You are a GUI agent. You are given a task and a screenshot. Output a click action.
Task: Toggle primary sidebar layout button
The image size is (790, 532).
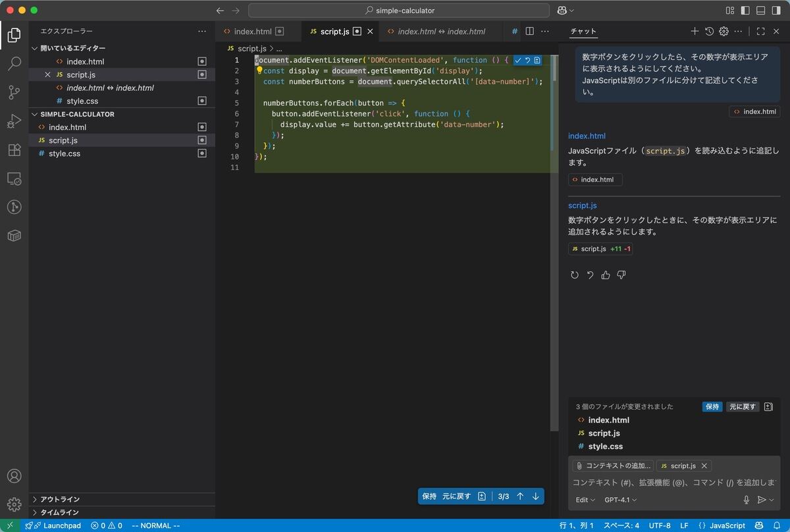pos(745,11)
